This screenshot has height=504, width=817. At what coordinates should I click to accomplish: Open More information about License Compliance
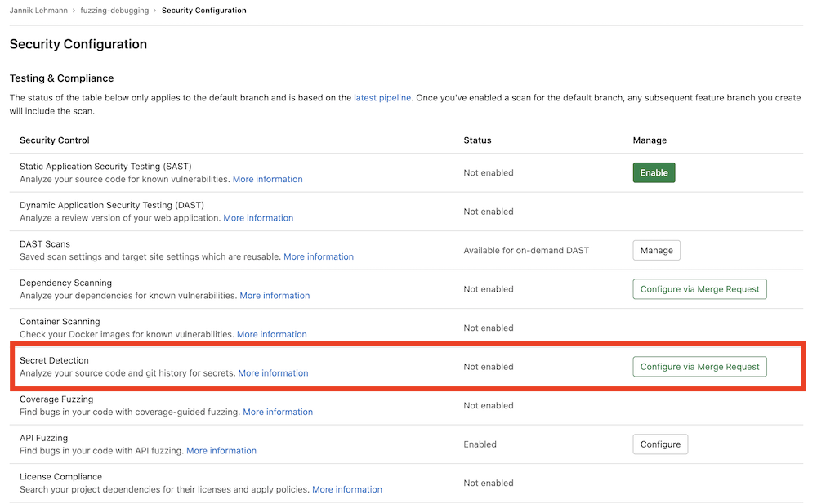(347, 489)
